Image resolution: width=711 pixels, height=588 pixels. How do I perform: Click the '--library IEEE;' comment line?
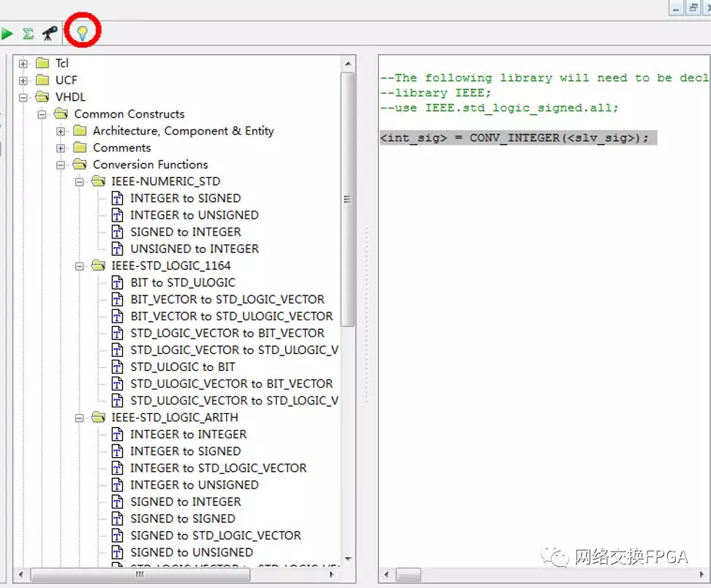click(435, 93)
